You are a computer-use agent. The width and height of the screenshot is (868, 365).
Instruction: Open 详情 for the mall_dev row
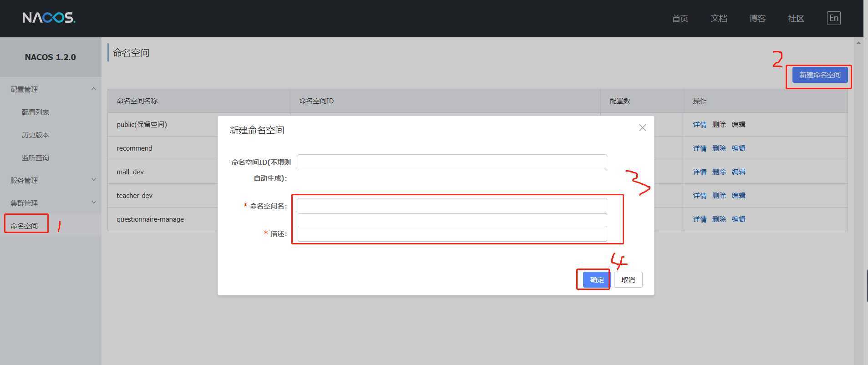click(x=700, y=172)
